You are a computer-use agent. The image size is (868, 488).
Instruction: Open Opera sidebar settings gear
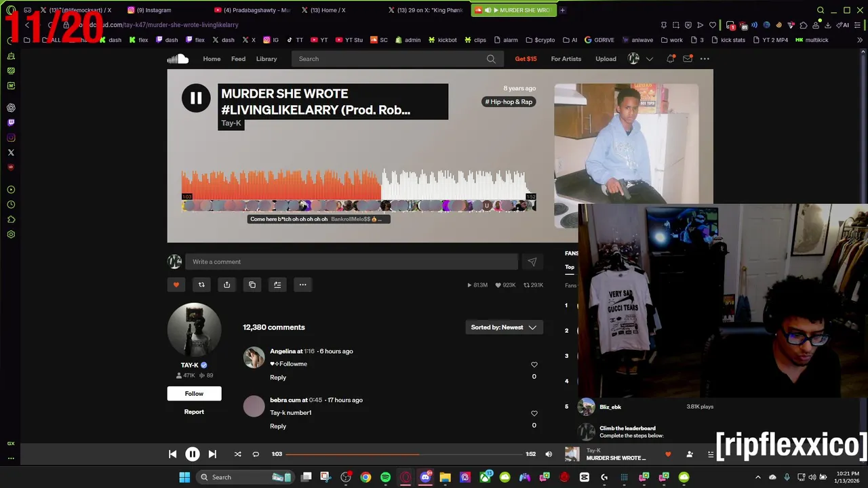(11, 235)
